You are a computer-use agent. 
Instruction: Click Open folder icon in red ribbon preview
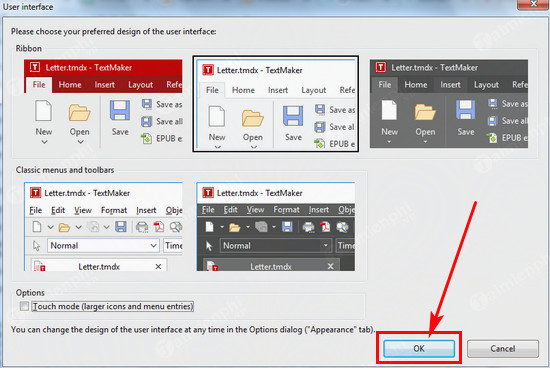(x=79, y=112)
